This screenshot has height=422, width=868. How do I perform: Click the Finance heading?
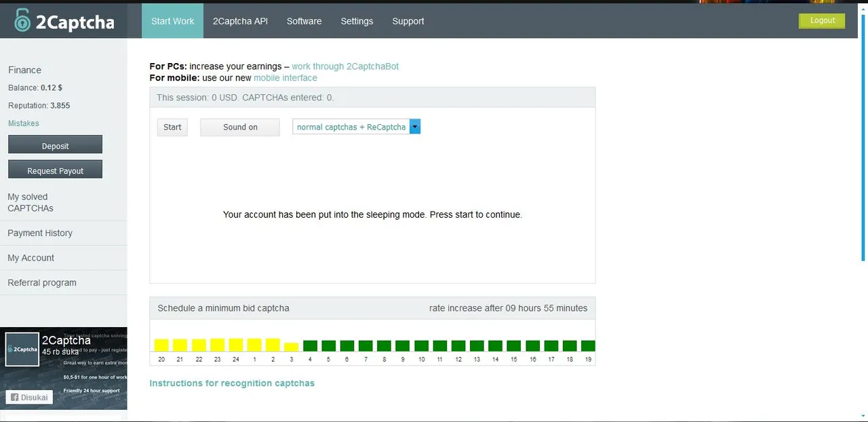coord(24,70)
